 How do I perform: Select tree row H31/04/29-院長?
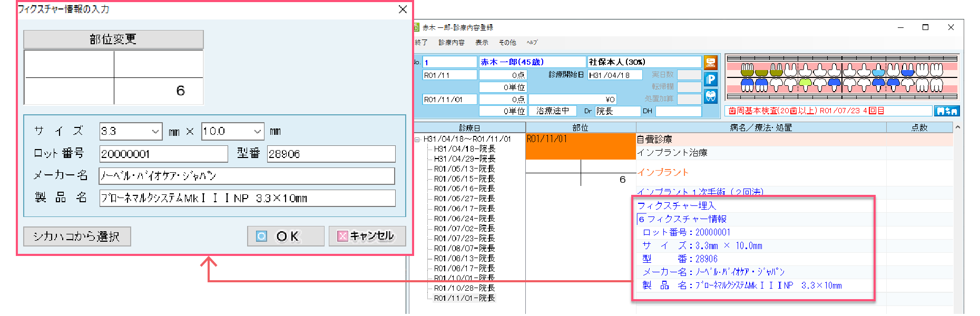[464, 159]
